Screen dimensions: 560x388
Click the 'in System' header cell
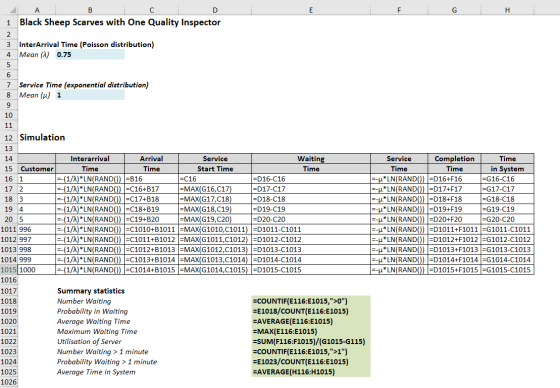pos(508,169)
